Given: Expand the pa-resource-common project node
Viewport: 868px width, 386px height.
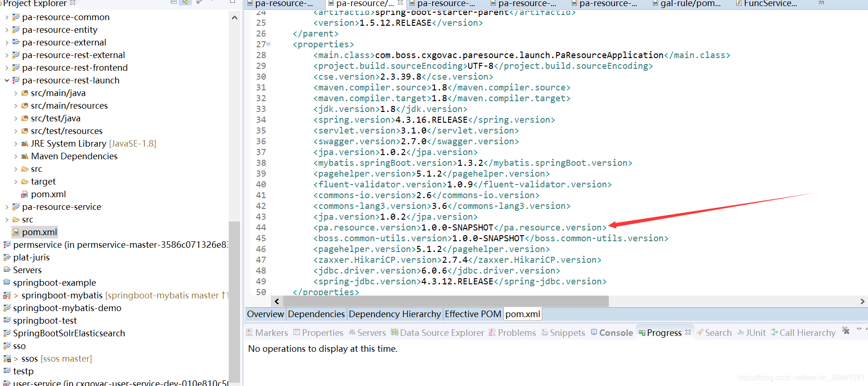Looking at the screenshot, I should [7, 17].
